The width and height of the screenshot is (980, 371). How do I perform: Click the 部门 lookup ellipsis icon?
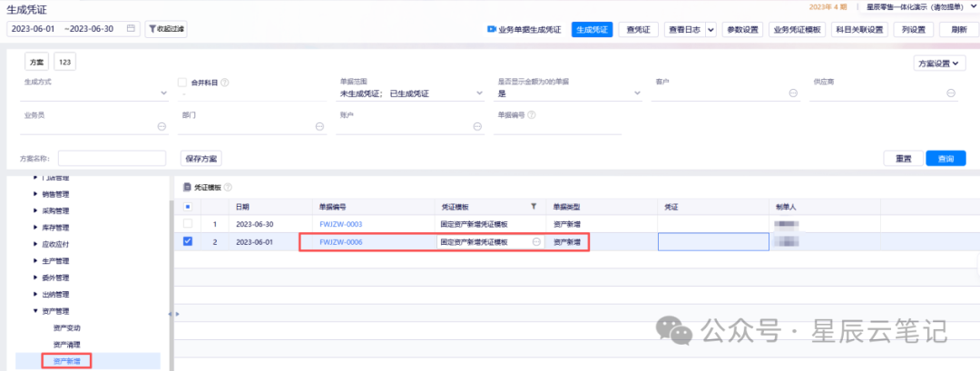(x=319, y=126)
